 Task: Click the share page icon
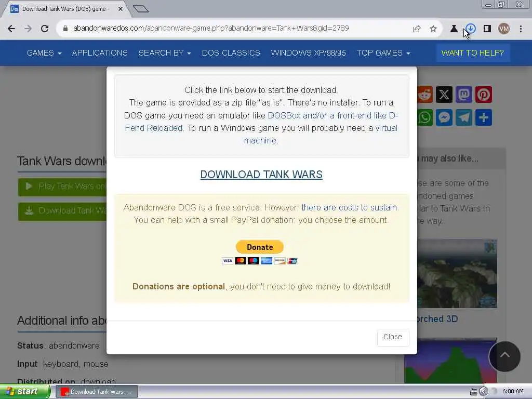[x=417, y=29]
